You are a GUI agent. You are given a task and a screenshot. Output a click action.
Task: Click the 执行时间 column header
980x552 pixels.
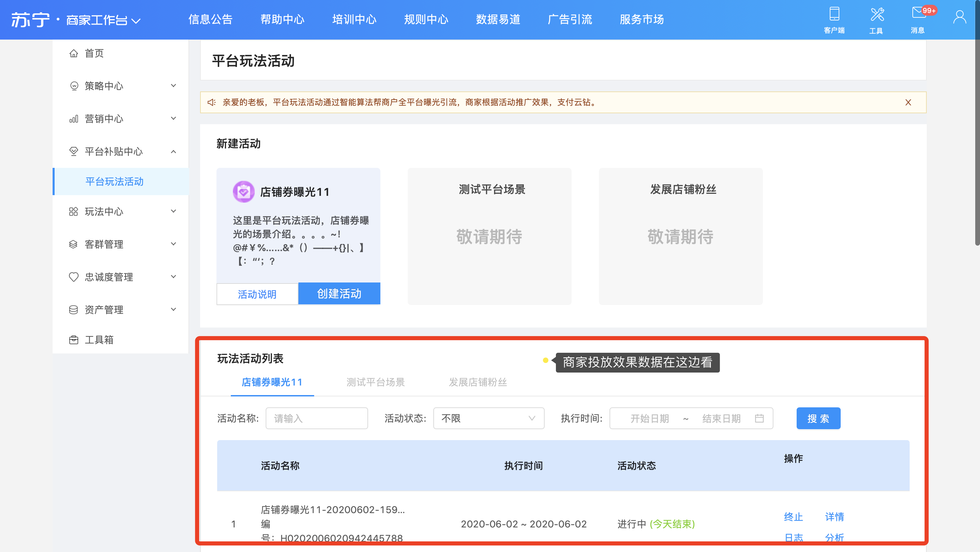pos(523,465)
